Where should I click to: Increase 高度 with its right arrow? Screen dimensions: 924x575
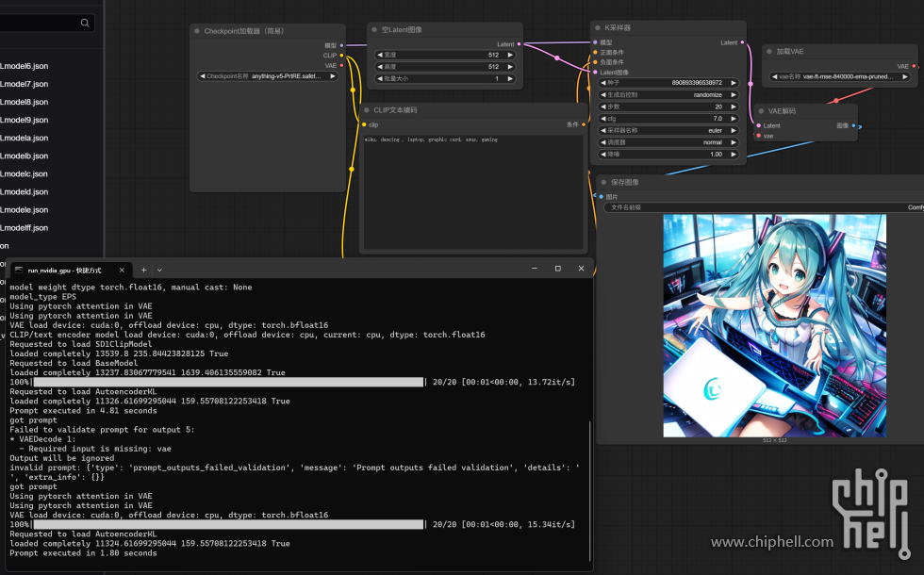(x=510, y=67)
